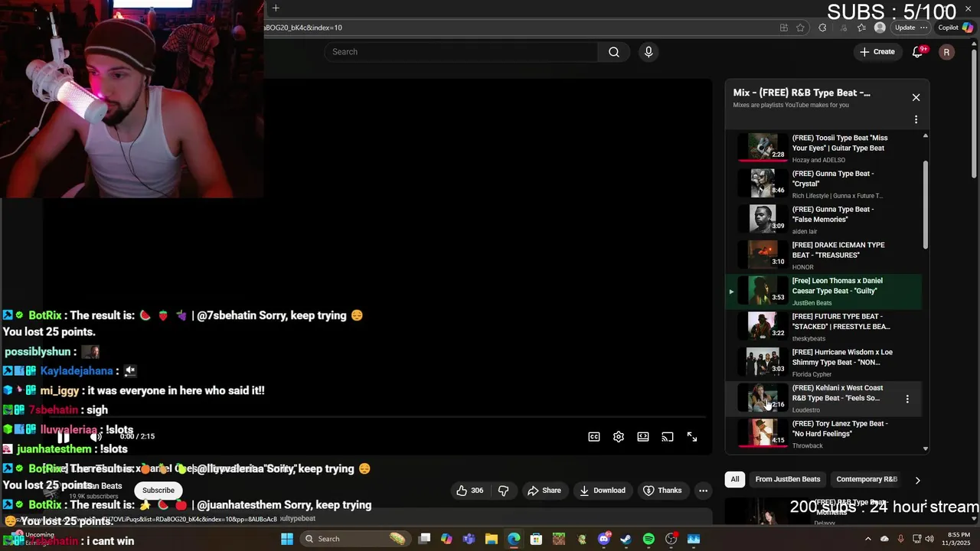The image size is (980, 551).
Task: Open YouTube notifications bell
Action: pos(918,52)
